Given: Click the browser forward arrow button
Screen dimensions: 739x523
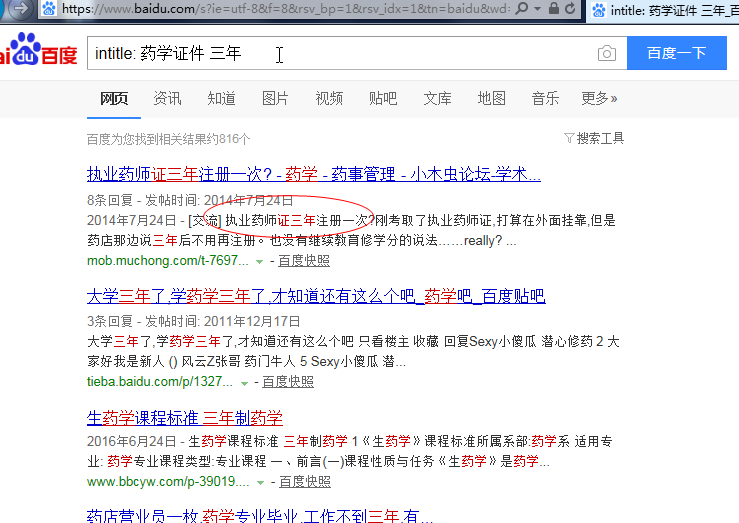Looking at the screenshot, I should point(20,8).
